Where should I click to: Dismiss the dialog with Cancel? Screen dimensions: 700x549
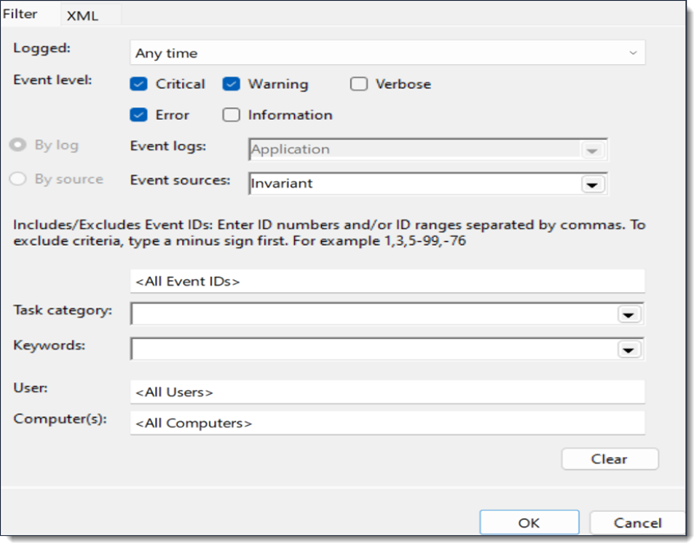coord(638,522)
